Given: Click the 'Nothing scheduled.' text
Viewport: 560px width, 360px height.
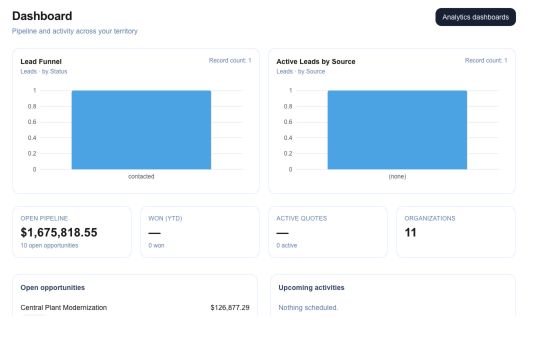Looking at the screenshot, I should [308, 308].
